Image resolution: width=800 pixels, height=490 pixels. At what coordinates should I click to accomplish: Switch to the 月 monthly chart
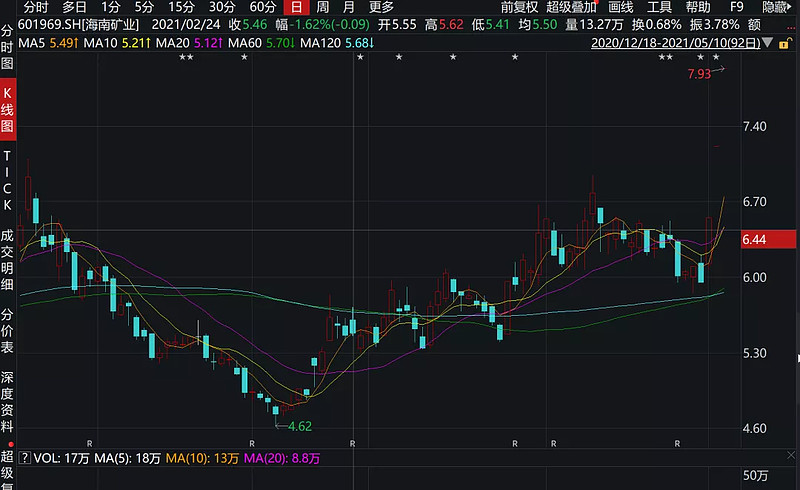pos(348,7)
